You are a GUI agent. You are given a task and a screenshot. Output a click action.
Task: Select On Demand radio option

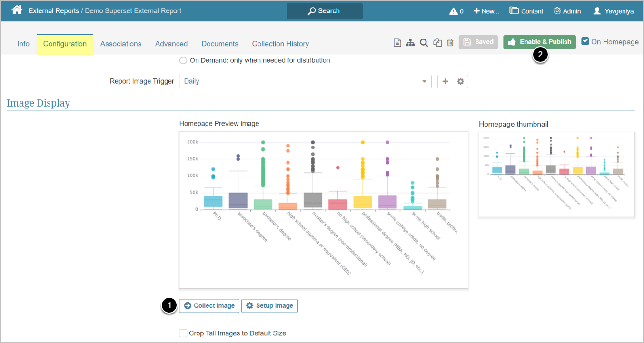click(183, 60)
